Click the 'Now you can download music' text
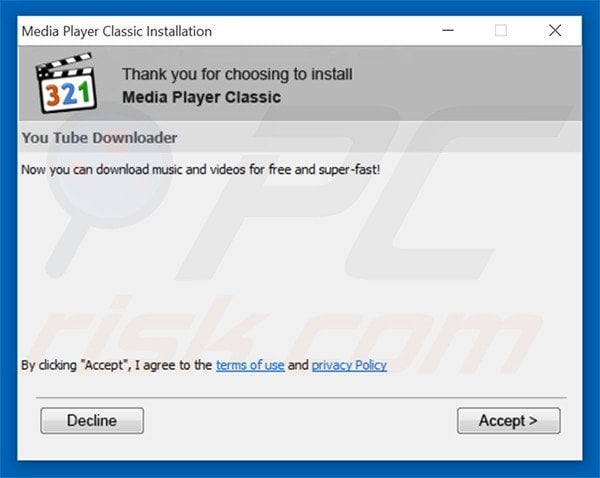The width and height of the screenshot is (600, 478). click(x=201, y=170)
